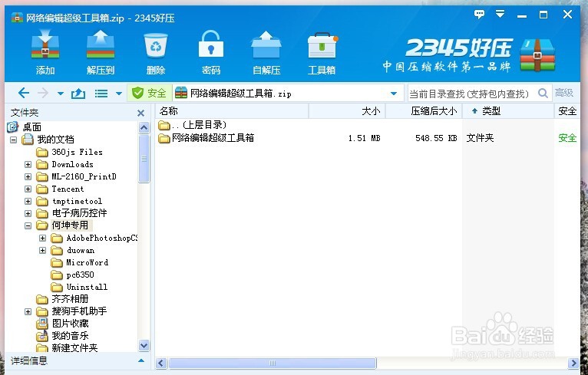Click the magnifier search icon
Image resolution: width=588 pixels, height=375 pixels.
[543, 93]
